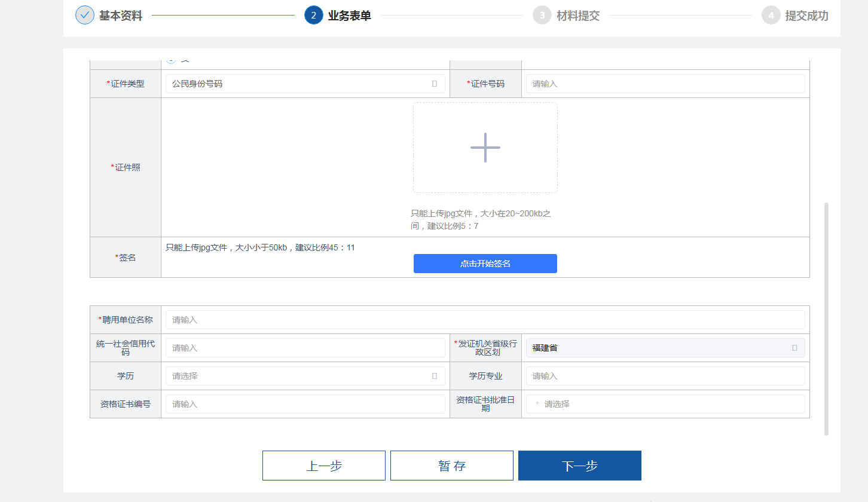The image size is (868, 502).
Task: Open the 发证机关省级行政区划 dropdown showing 福建省
Action: [665, 348]
